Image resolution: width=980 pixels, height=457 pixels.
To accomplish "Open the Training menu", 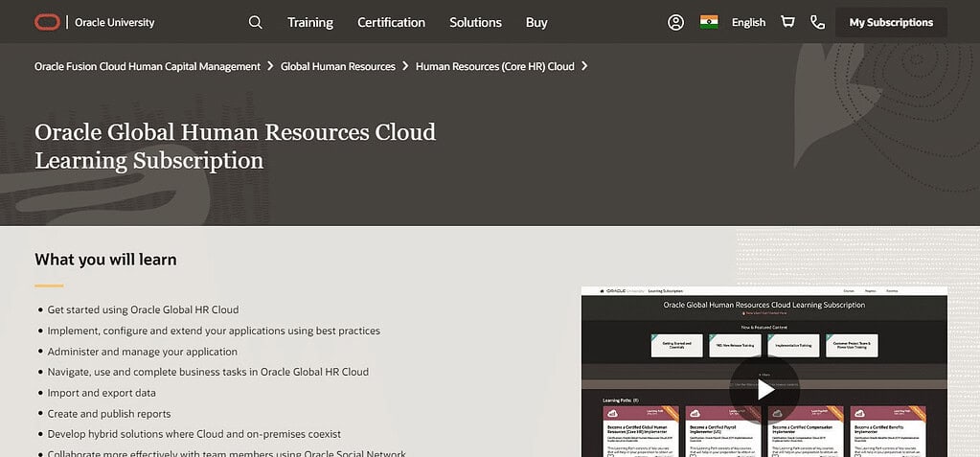I will click(310, 22).
